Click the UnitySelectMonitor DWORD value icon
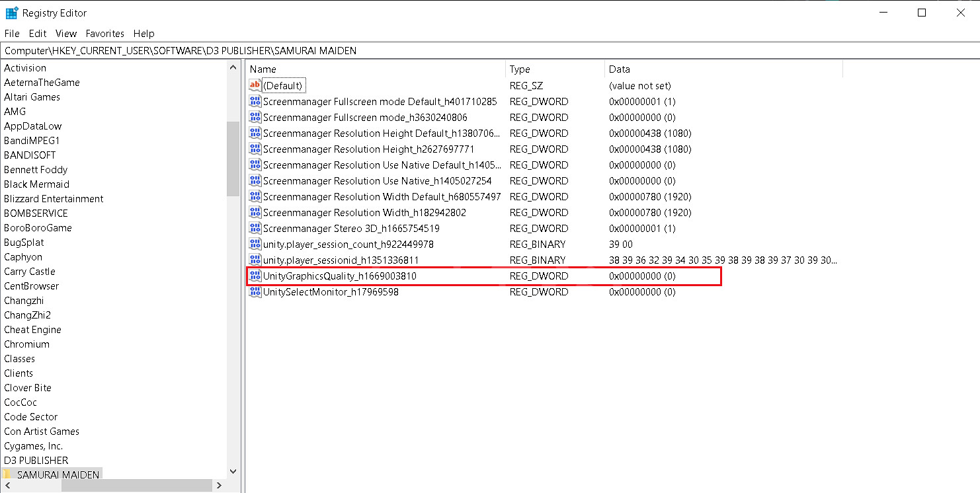This screenshot has height=493, width=980. (255, 291)
